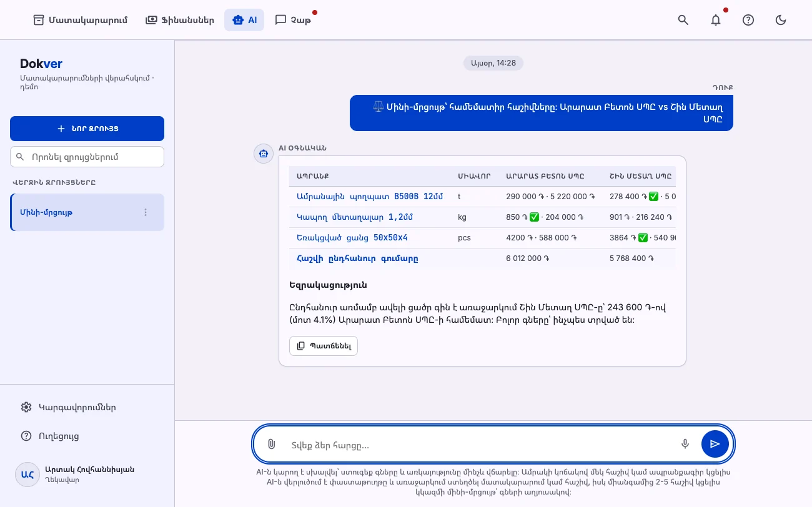This screenshot has height=507, width=812.
Task: Start a new chat with Նոր զրույց
Action: click(x=87, y=129)
